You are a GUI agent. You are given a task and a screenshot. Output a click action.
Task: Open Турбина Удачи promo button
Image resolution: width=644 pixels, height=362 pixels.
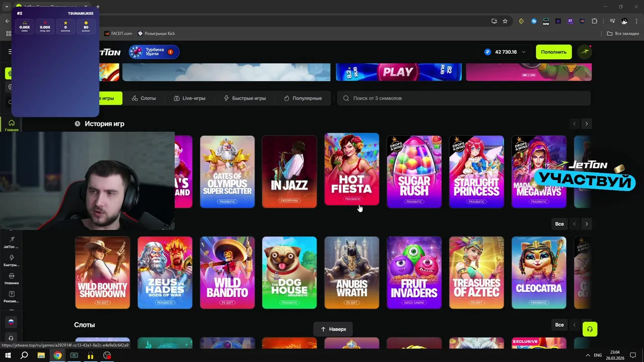tap(154, 52)
